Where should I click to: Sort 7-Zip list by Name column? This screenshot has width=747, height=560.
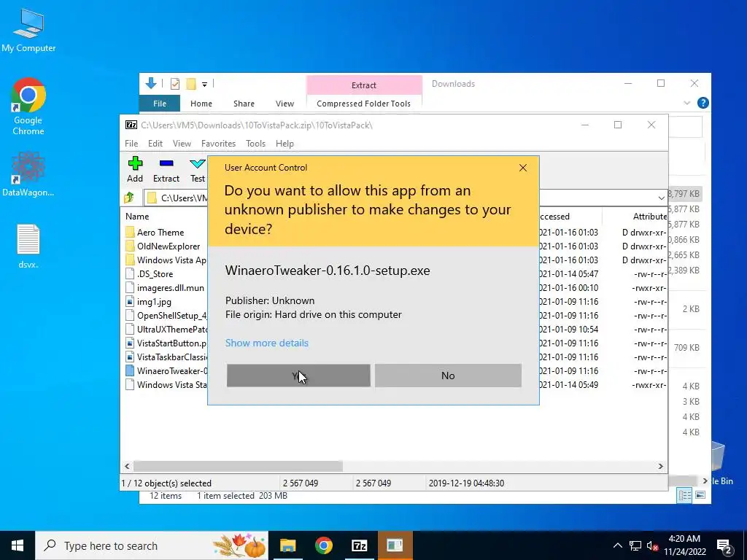coord(137,216)
